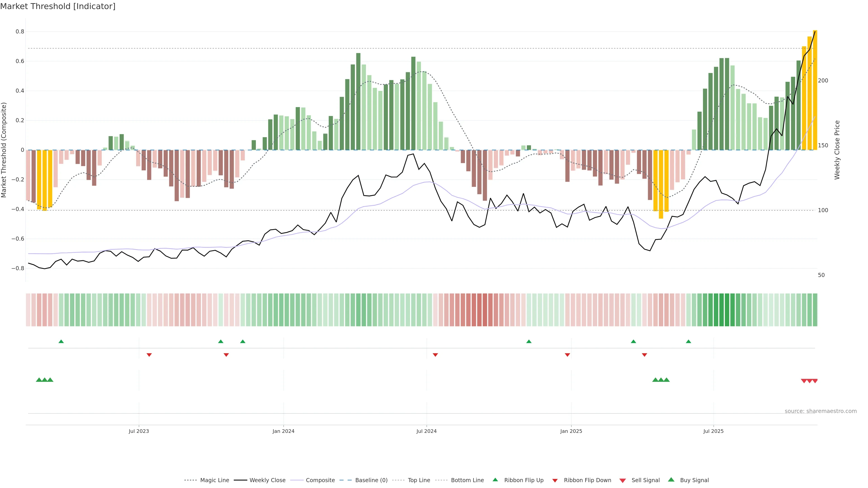Click the Ribbon Flip Down legend triangle icon

[555, 481]
